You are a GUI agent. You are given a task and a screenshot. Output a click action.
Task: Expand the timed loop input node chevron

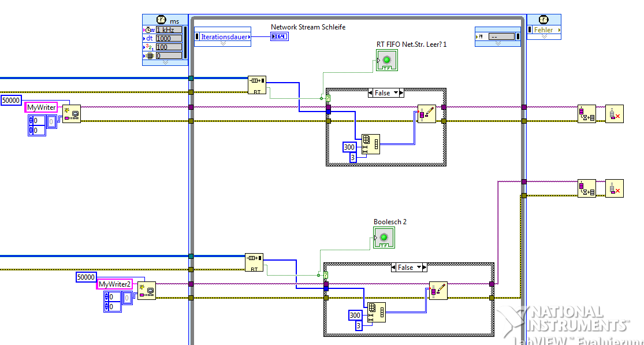click(x=166, y=62)
